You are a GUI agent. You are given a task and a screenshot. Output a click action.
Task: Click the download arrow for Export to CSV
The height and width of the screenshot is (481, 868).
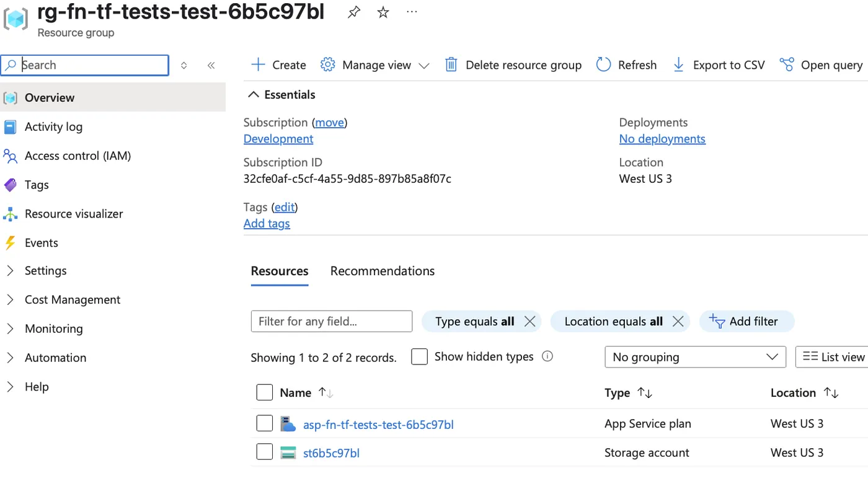coord(678,64)
